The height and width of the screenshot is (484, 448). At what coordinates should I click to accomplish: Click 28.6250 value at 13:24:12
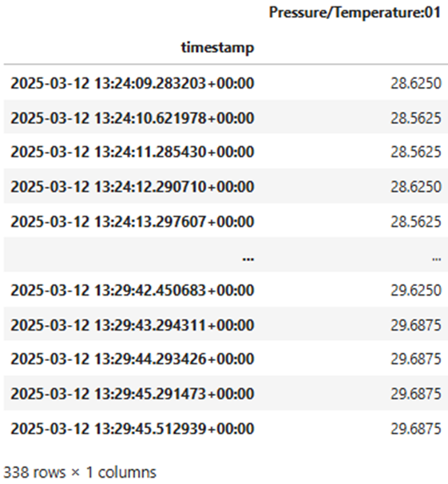click(416, 187)
